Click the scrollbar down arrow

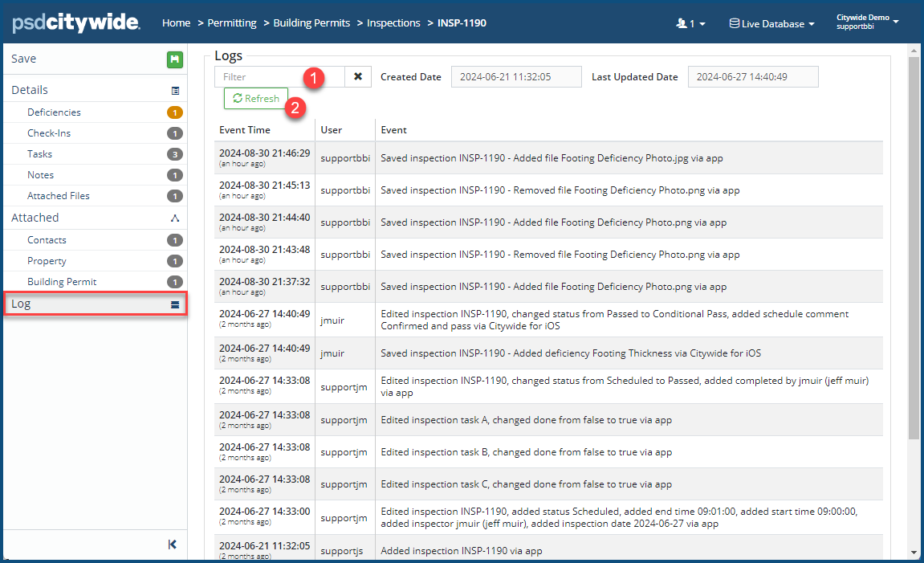point(914,552)
